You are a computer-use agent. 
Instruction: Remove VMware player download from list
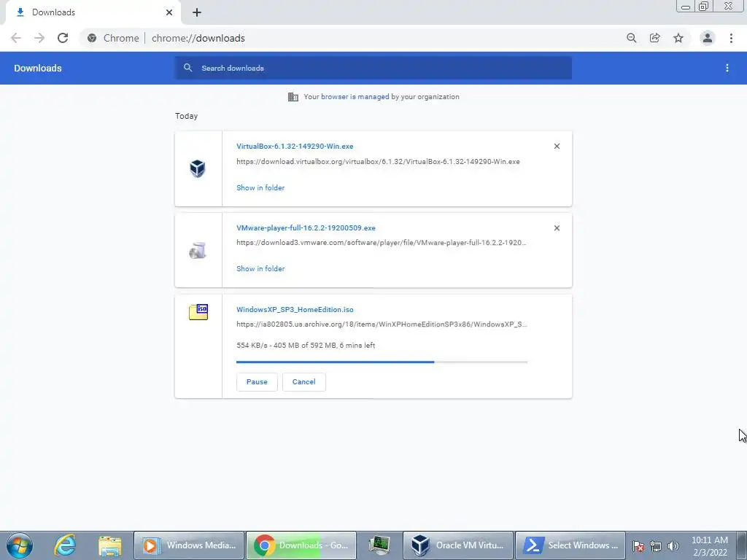557,228
